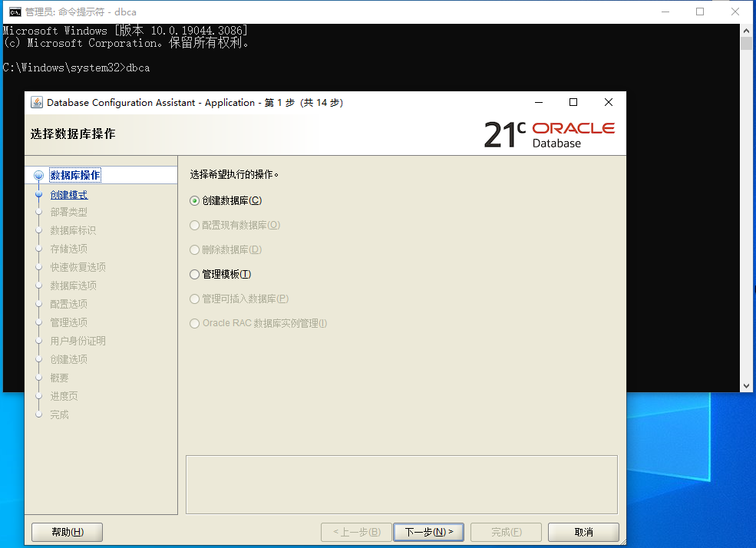Click command prompt scrollbar down arrow

746,386
